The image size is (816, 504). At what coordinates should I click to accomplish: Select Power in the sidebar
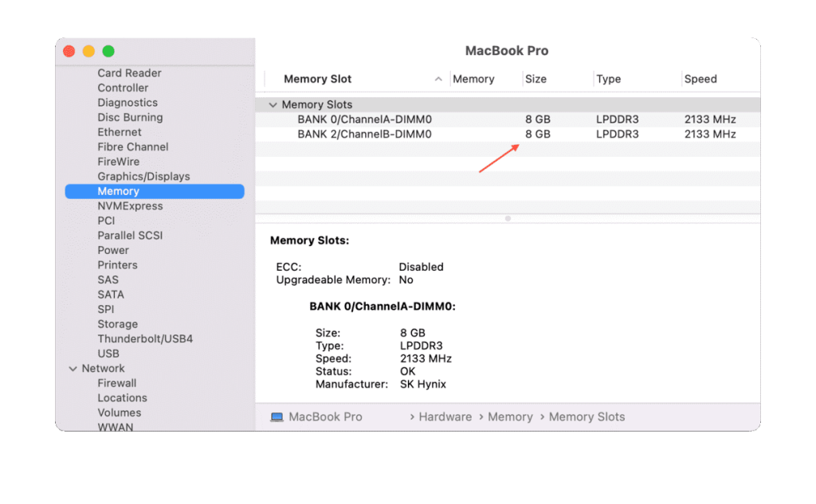[x=113, y=251]
